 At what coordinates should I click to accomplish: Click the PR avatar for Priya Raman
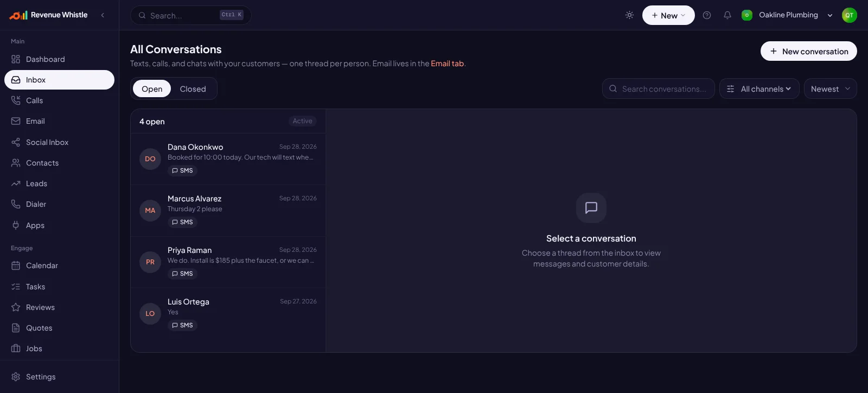click(150, 262)
